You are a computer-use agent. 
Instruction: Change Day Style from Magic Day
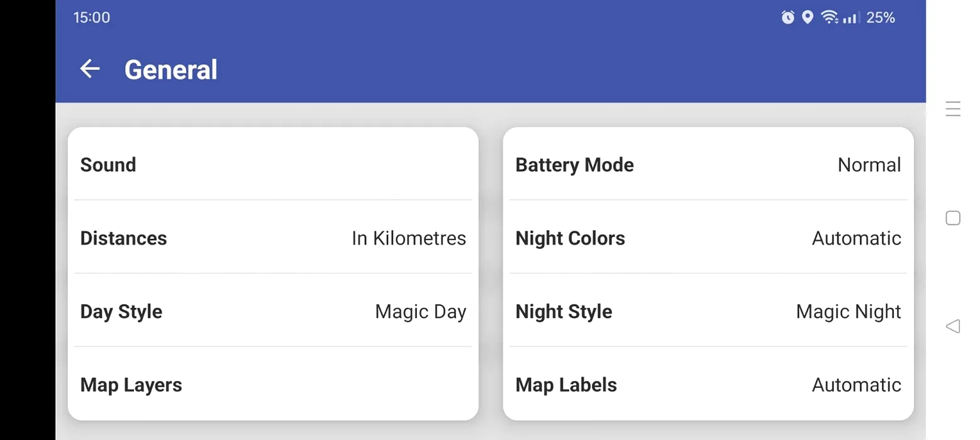tap(273, 311)
